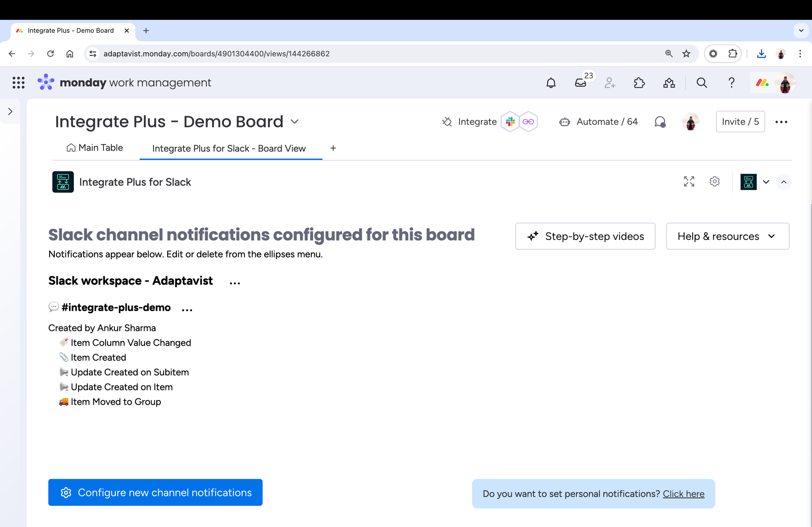This screenshot has height=527, width=812.
Task: Reload the browser page
Action: [x=50, y=54]
